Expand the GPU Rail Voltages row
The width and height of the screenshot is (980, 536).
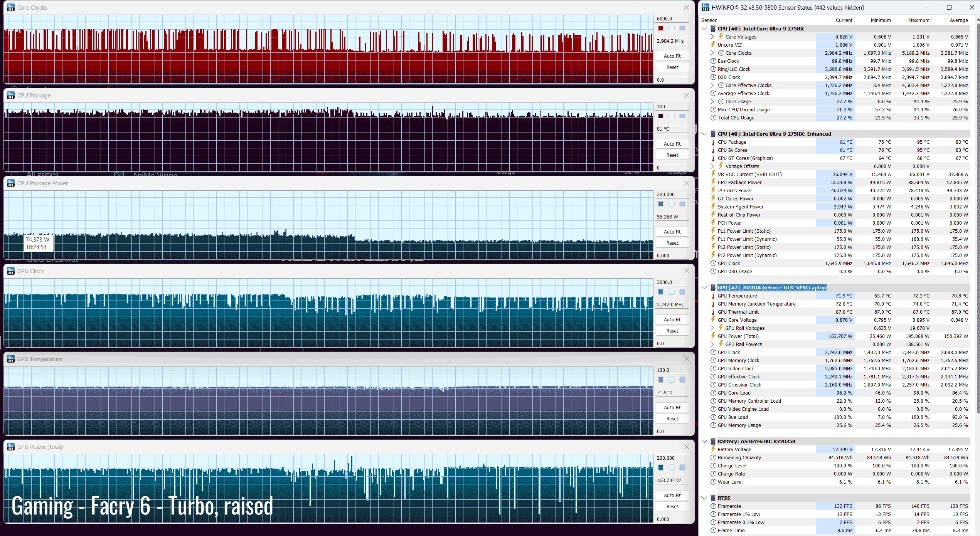tap(712, 328)
